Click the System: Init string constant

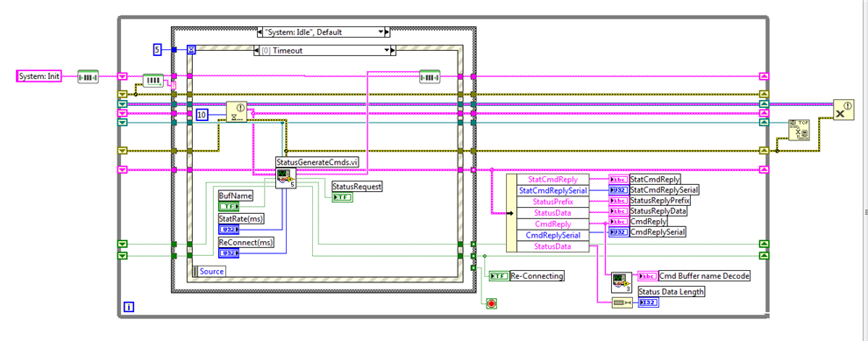(x=39, y=76)
